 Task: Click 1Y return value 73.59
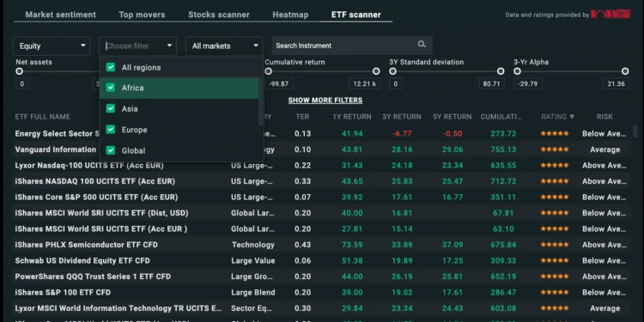[x=352, y=245]
